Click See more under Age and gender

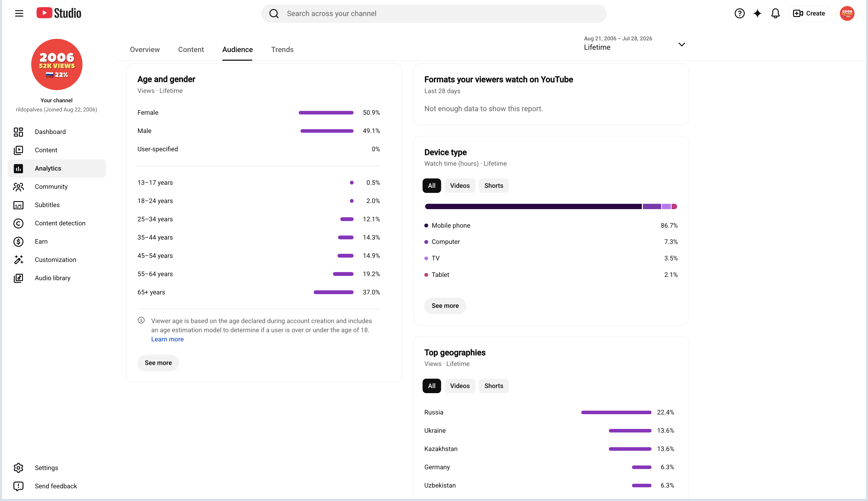158,363
